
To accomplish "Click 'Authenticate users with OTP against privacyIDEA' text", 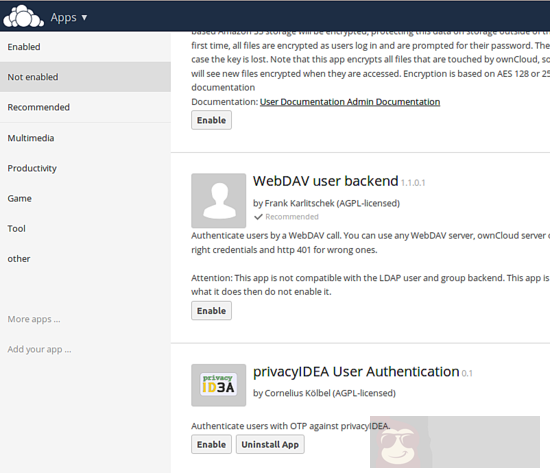I will [x=290, y=426].
